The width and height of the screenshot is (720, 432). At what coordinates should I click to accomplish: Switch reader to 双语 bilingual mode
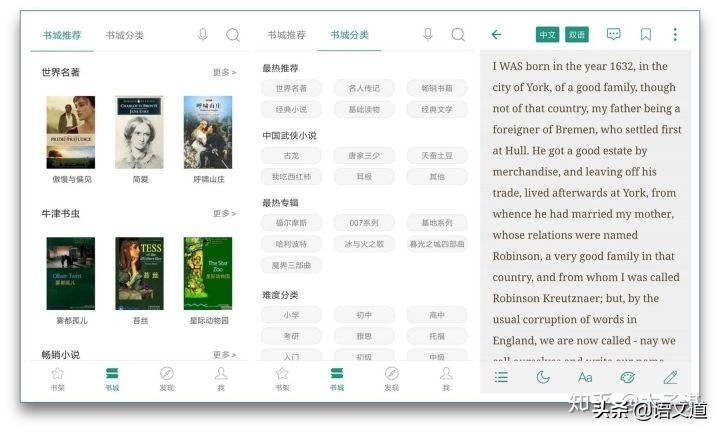click(576, 35)
